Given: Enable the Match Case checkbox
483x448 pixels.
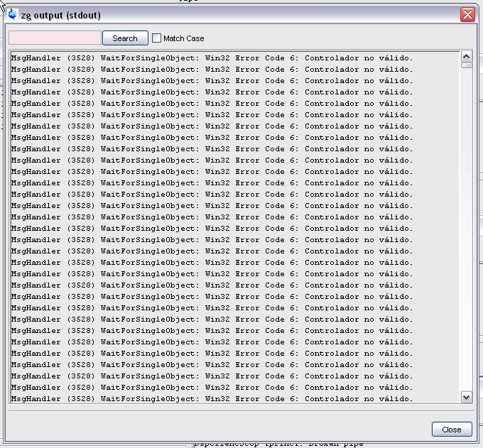Looking at the screenshot, I should click(157, 38).
